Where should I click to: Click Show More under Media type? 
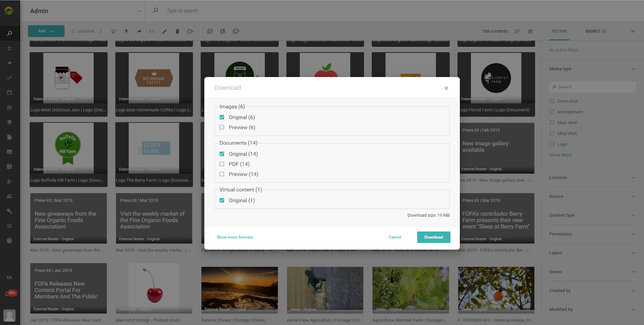pyautogui.click(x=560, y=155)
